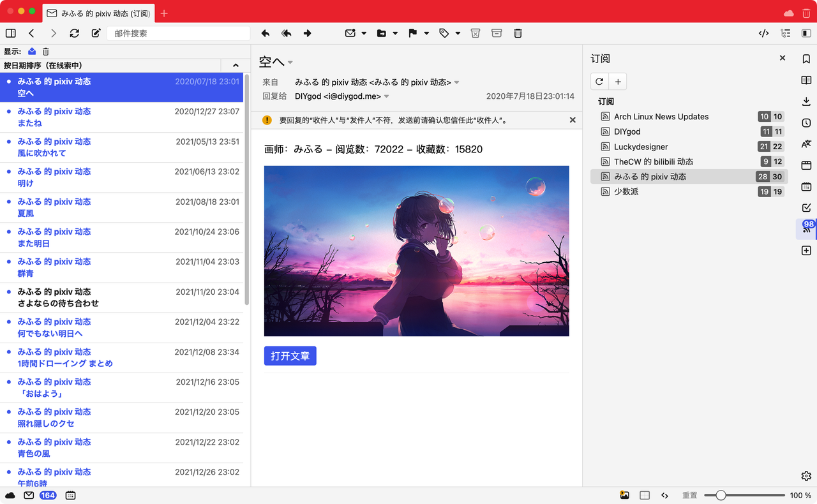This screenshot has height=504, width=817.
Task: Refresh the feeds in the 订阅 panel
Action: pos(599,82)
